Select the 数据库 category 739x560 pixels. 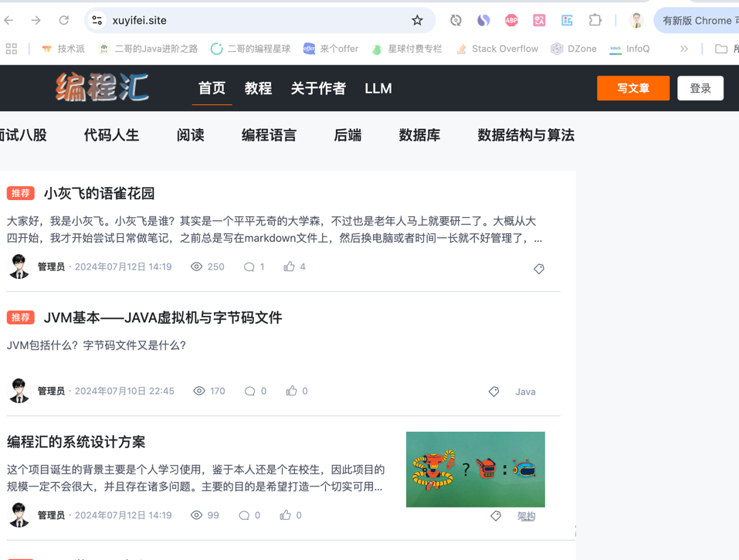pyautogui.click(x=419, y=135)
